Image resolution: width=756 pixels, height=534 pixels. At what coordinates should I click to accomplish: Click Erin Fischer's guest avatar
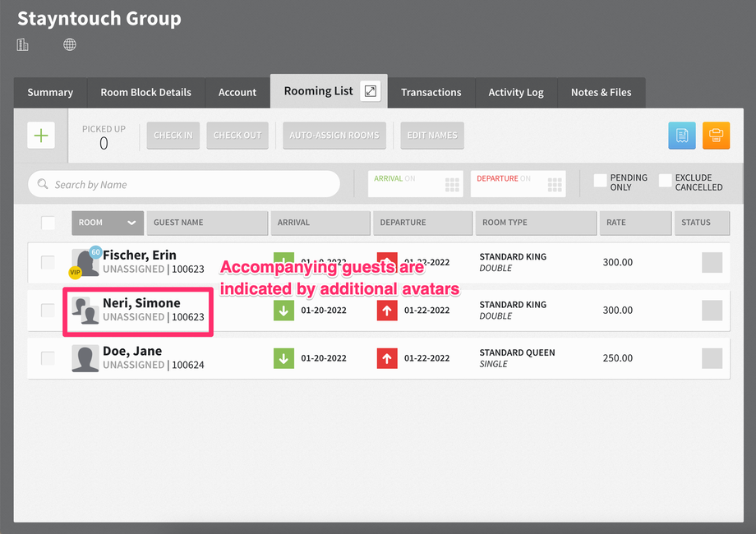tap(85, 262)
